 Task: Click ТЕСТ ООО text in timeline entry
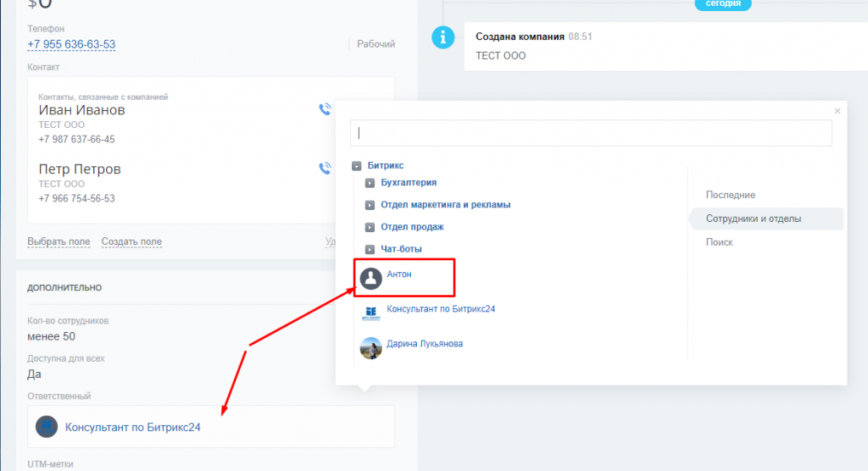[x=500, y=56]
